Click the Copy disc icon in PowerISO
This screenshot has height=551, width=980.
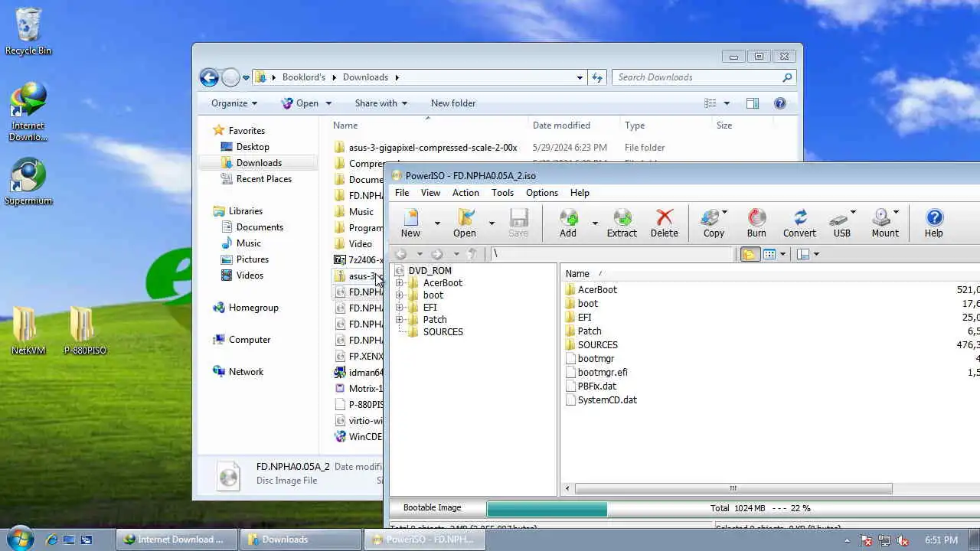[x=711, y=217]
